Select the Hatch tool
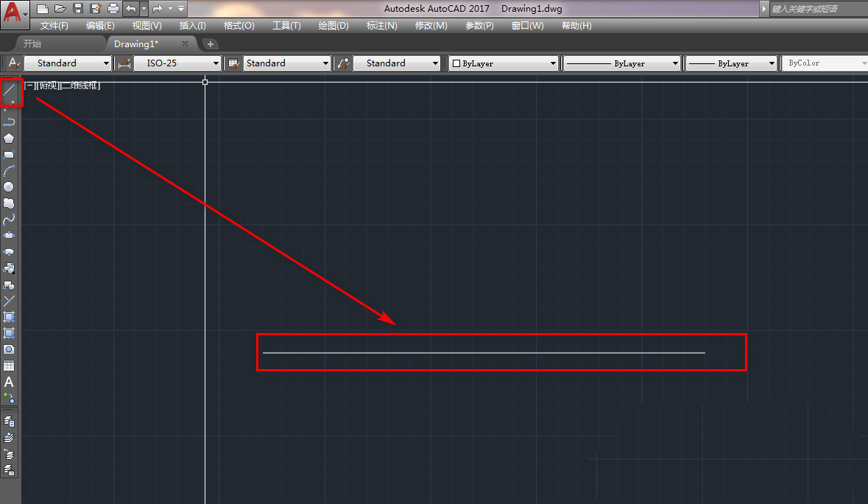The height and width of the screenshot is (504, 868). click(9, 317)
